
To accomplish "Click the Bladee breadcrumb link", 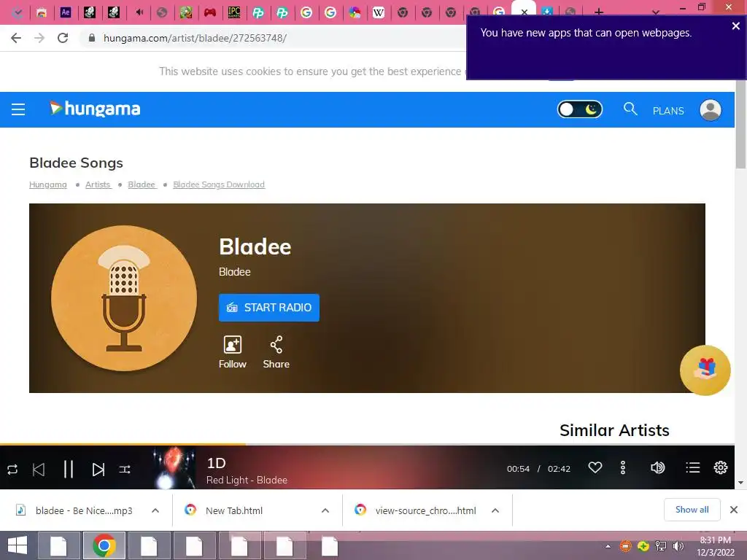I will click(x=142, y=184).
